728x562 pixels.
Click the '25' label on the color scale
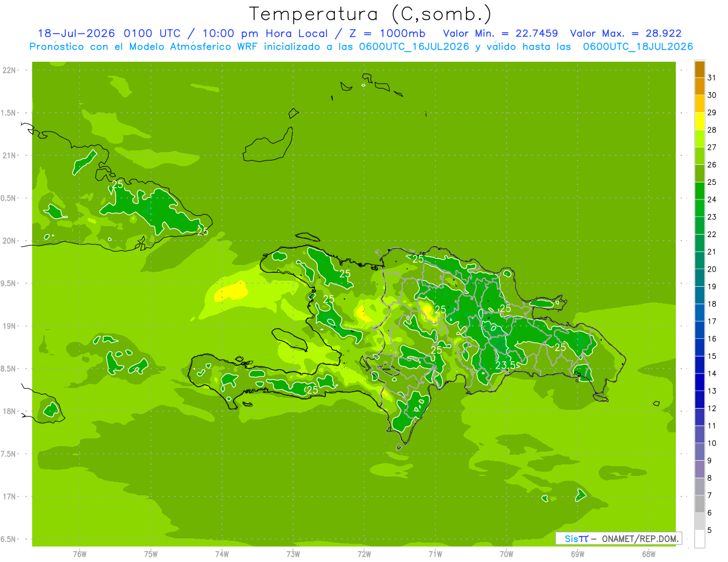click(712, 182)
